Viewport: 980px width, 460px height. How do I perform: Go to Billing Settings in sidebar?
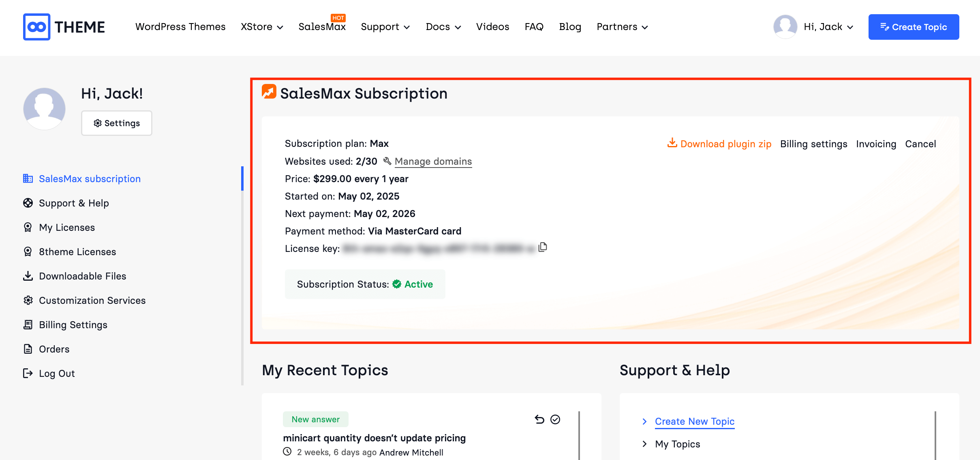click(x=73, y=325)
